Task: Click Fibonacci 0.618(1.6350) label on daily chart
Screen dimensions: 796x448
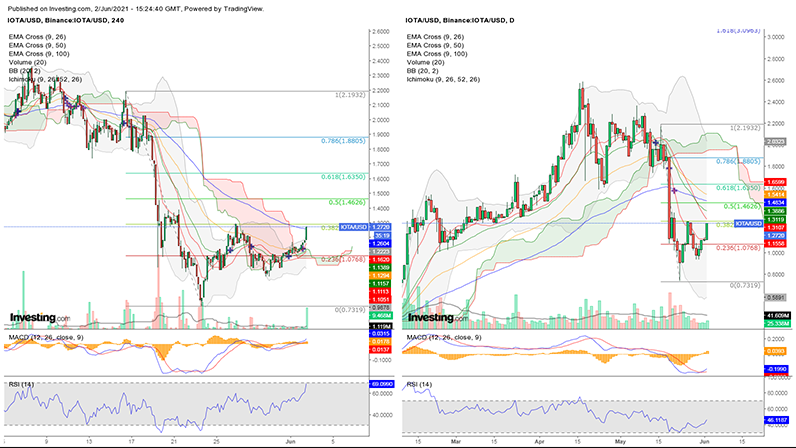Action: pos(739,188)
